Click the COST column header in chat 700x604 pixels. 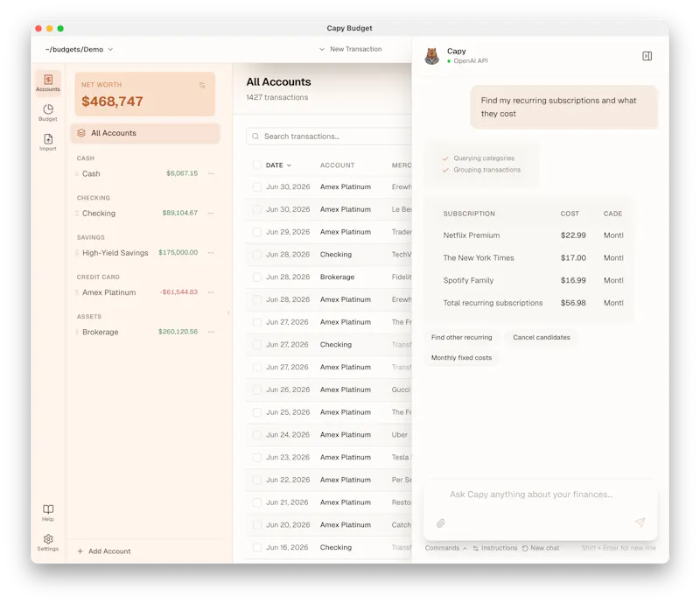570,214
